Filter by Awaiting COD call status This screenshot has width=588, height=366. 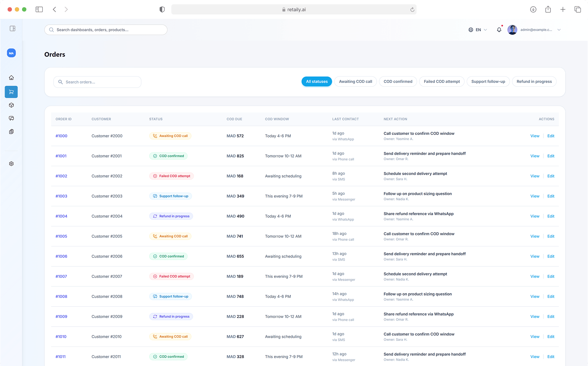(x=355, y=82)
